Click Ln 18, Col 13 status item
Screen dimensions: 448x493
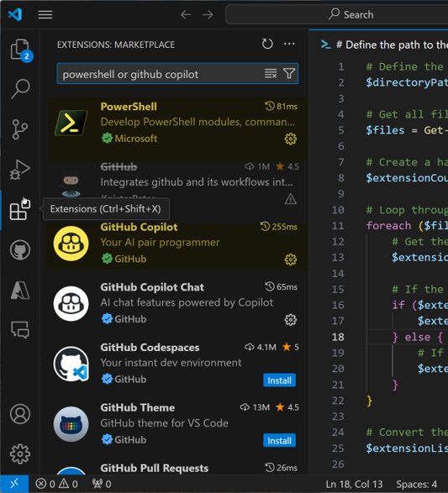[354, 485]
